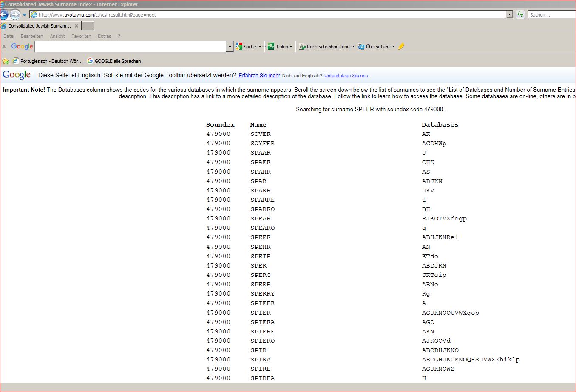The width and height of the screenshot is (576, 392).
Task: Click the Erfahren Sie mehr link
Action: 259,76
